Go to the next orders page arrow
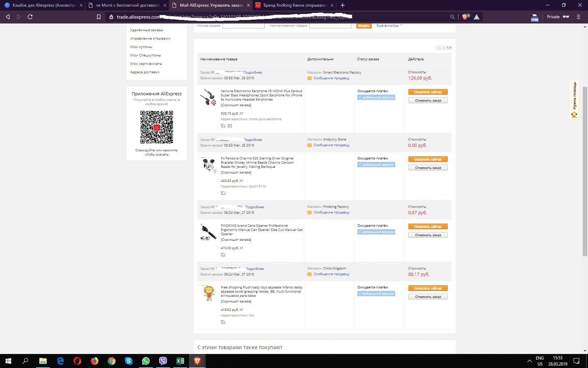Screen dimensions: 588x368 pyautogui.click(x=444, y=48)
